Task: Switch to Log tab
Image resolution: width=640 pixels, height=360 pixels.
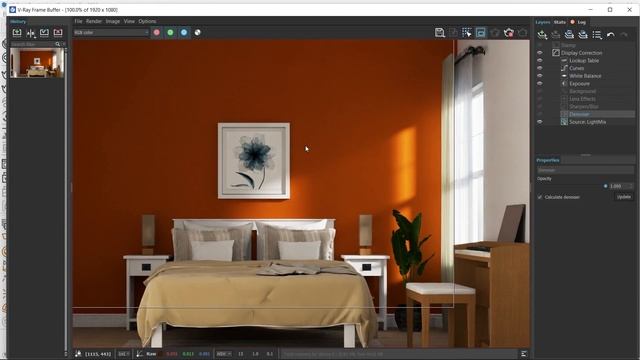Action: point(582,22)
